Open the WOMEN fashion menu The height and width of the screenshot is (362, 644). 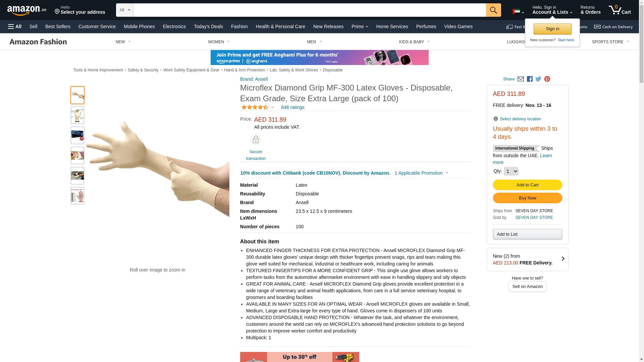coord(219,42)
